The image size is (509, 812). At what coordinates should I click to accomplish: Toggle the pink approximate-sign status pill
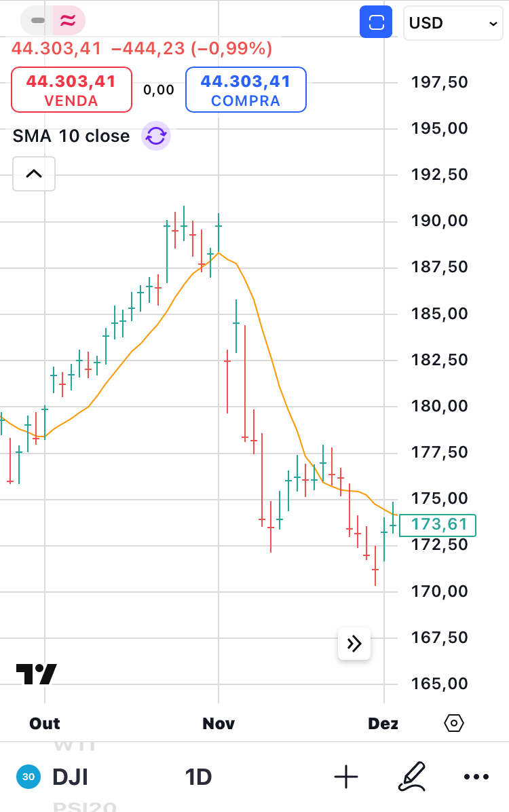[x=68, y=20]
